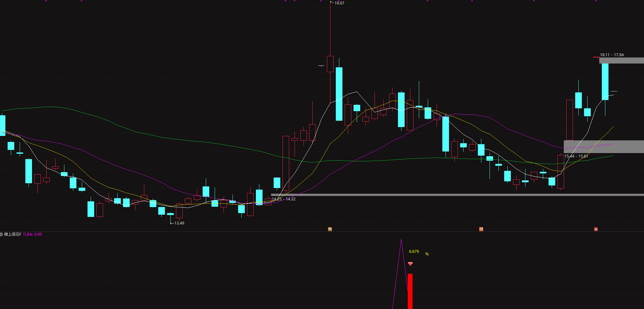
Task: Select the 18.11 - 17.94 gap label
Action: (x=612, y=55)
